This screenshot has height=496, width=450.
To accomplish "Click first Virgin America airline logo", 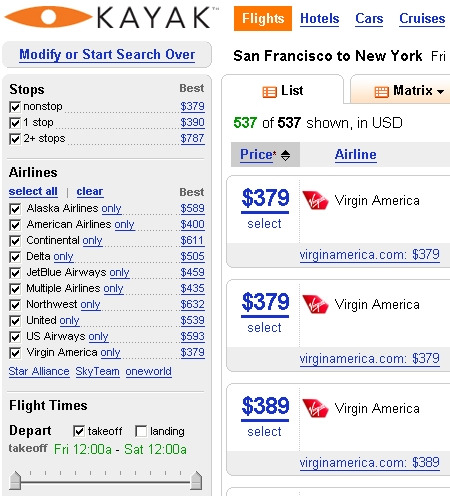I will coord(315,200).
